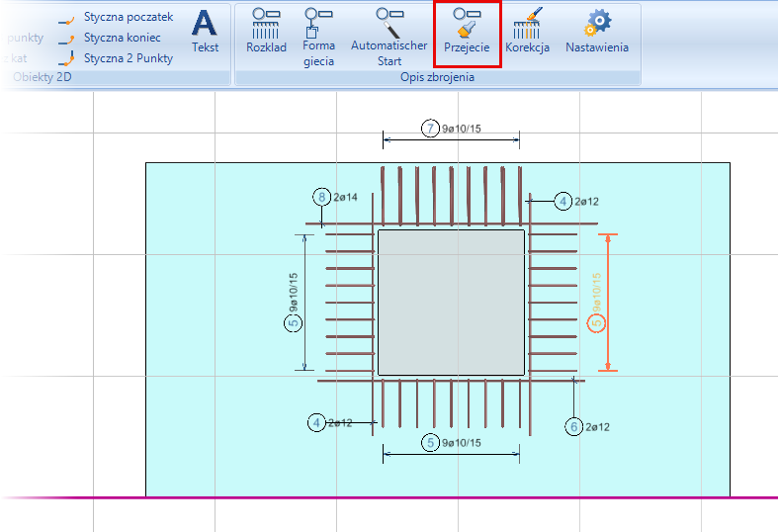Open Nastawienia settings gear

point(596,32)
